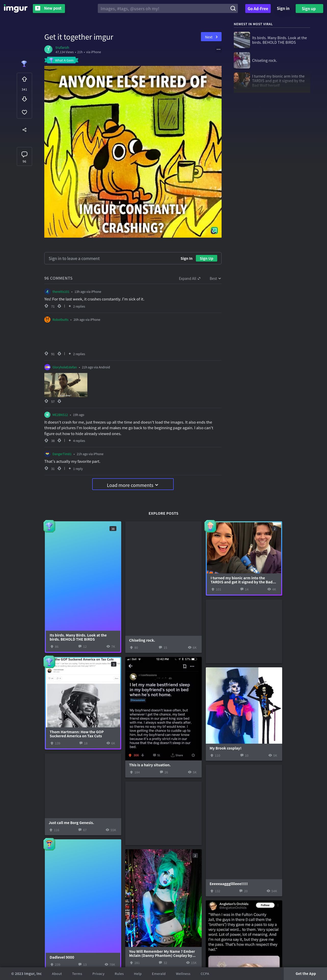Image resolution: width=327 pixels, height=980 pixels.
Task: Downvote the post with the down arrow
Action: pos(24,99)
